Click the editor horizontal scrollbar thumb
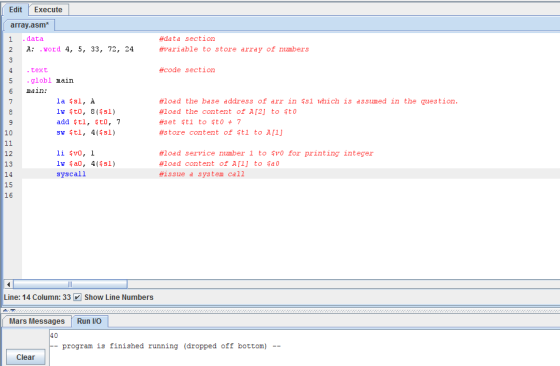Screen dimensions: 560x366 pyautogui.click(x=70, y=284)
